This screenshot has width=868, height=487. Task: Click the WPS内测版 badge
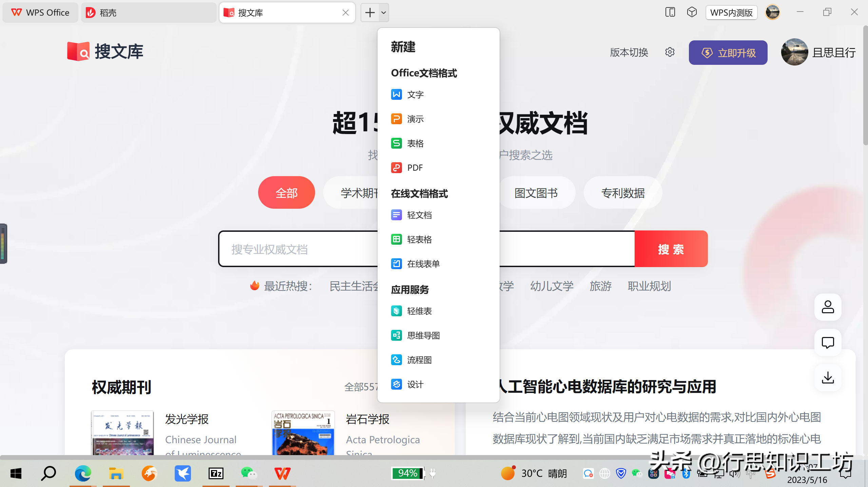coord(731,13)
